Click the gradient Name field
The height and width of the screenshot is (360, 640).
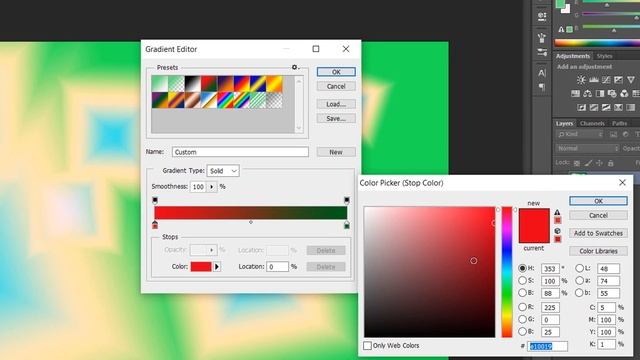pyautogui.click(x=240, y=152)
